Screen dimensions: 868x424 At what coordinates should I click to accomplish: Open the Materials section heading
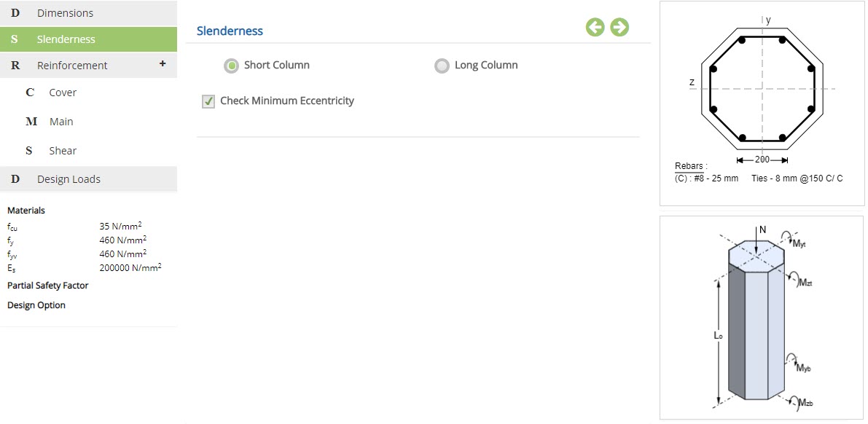[26, 211]
